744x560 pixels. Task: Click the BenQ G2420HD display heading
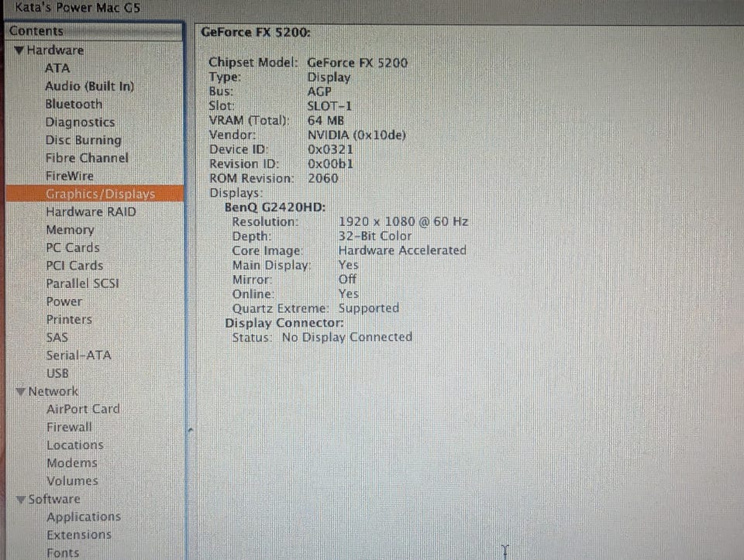275,208
